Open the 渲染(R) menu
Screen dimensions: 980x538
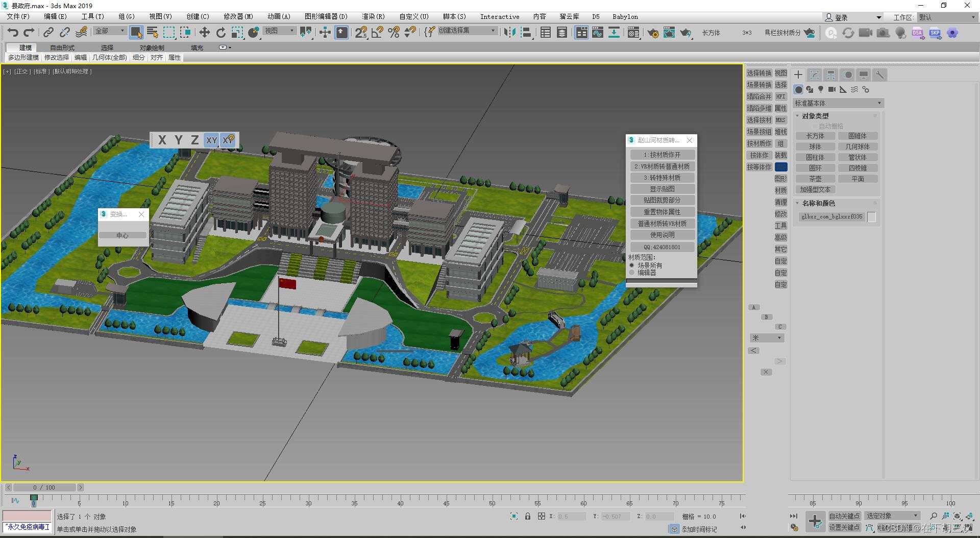click(373, 16)
